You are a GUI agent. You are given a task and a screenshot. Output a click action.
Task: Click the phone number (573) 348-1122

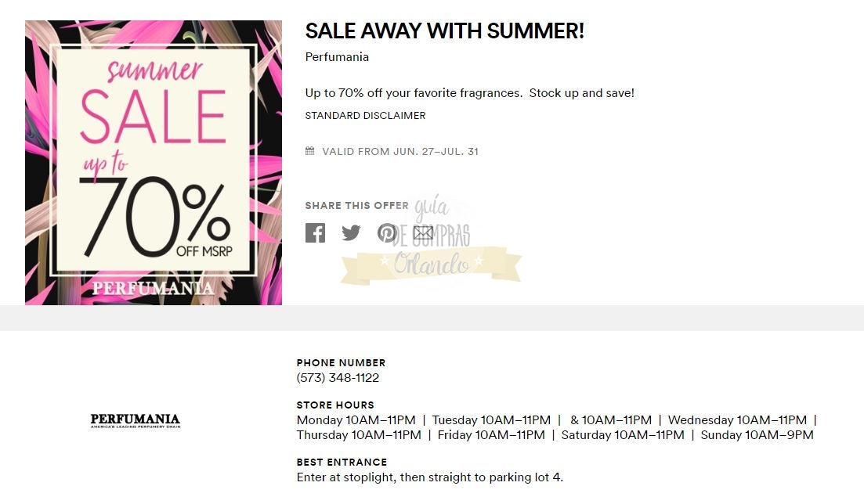coord(338,378)
